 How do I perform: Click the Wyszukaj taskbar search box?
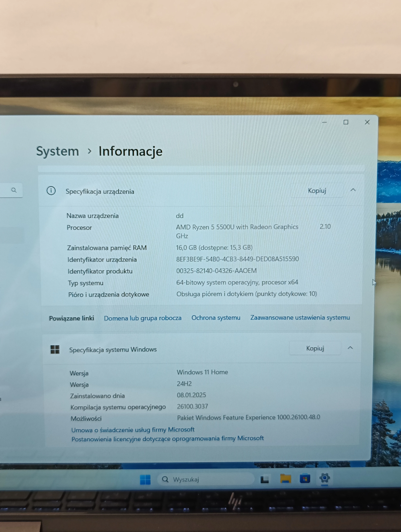(206, 479)
